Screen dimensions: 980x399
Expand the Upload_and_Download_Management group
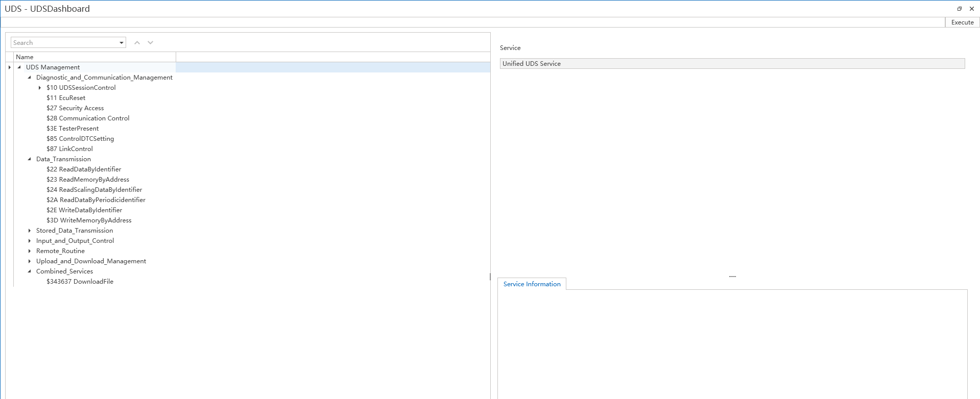(x=30, y=261)
